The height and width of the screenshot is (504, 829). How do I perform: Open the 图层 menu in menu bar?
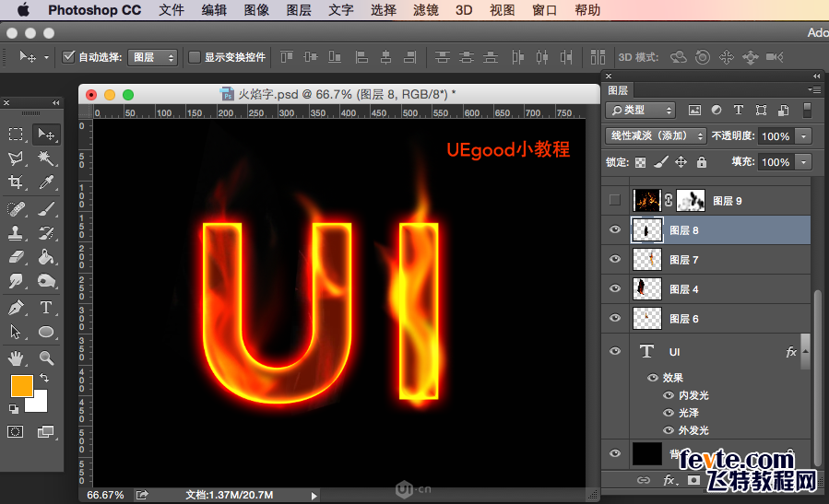tap(298, 10)
